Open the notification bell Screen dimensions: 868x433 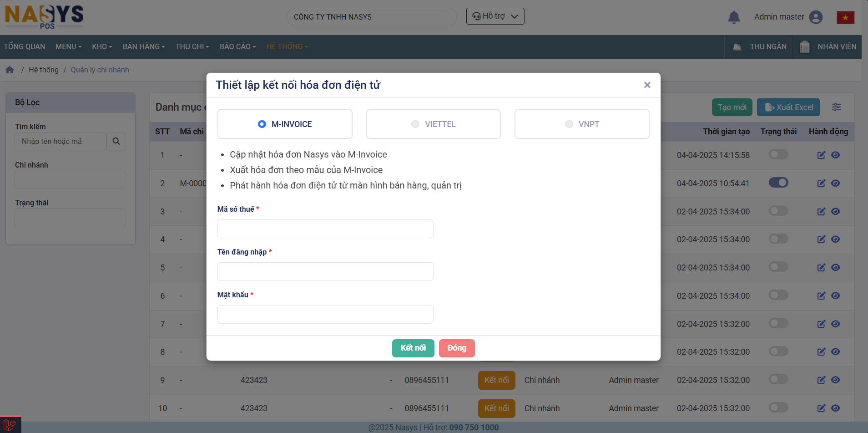(x=734, y=17)
